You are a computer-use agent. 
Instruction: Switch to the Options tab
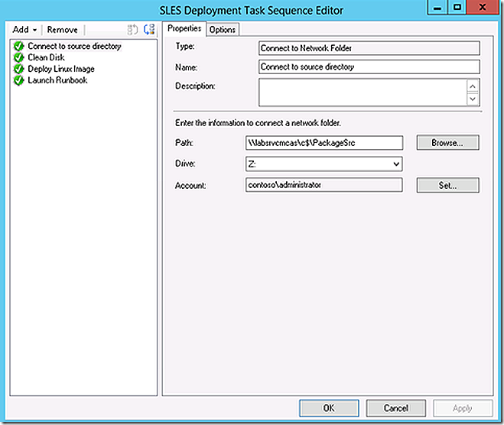(223, 30)
